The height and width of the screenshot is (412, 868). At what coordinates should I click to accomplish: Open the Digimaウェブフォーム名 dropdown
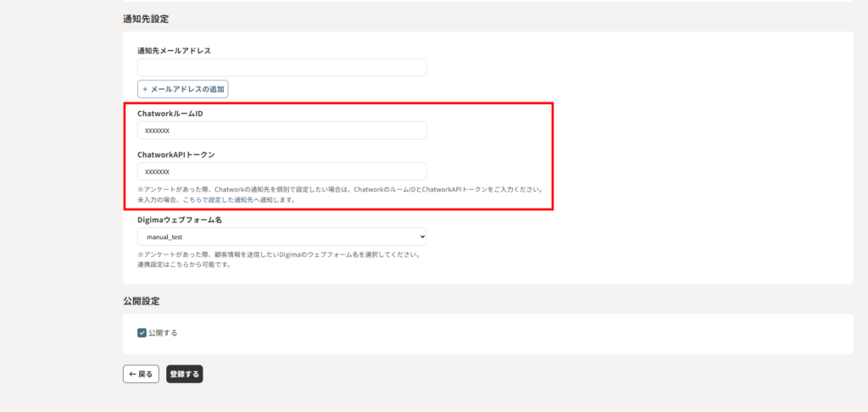tap(281, 237)
